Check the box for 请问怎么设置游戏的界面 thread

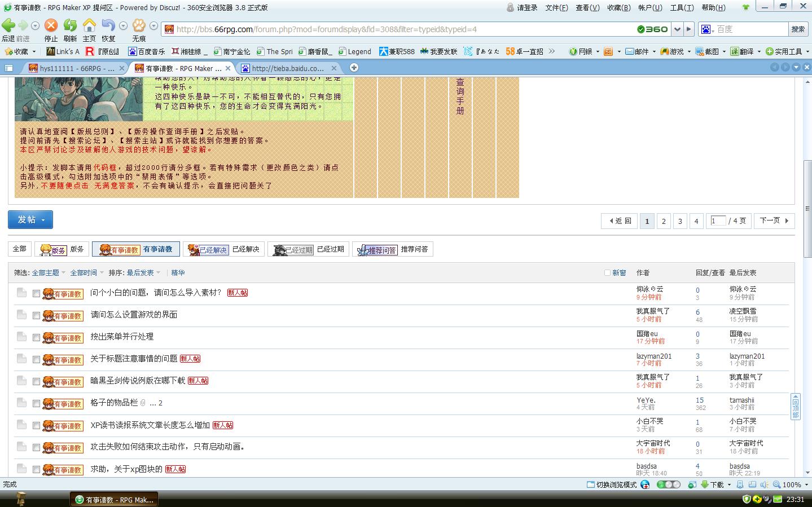point(36,316)
